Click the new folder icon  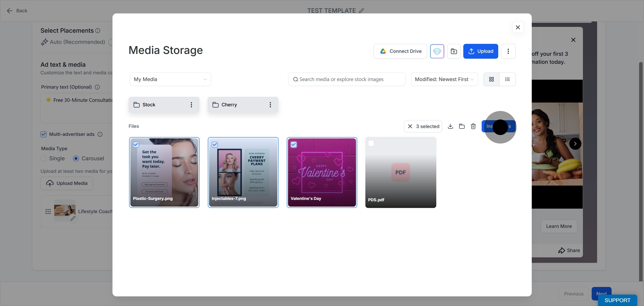[454, 51]
